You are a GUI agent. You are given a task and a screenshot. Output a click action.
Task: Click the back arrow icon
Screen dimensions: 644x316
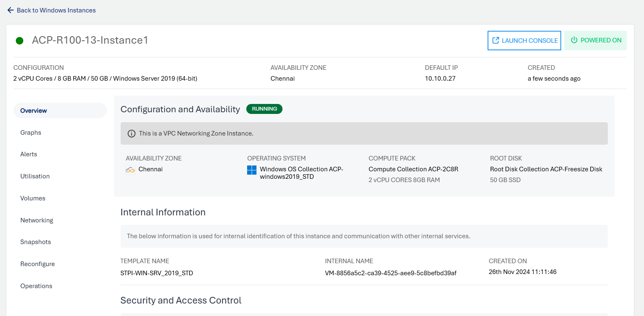10,10
